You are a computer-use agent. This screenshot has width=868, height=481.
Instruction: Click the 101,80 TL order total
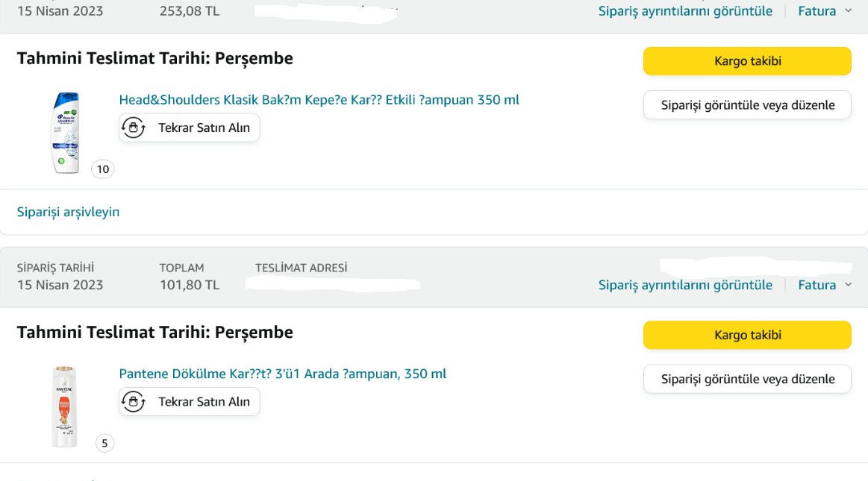click(190, 285)
